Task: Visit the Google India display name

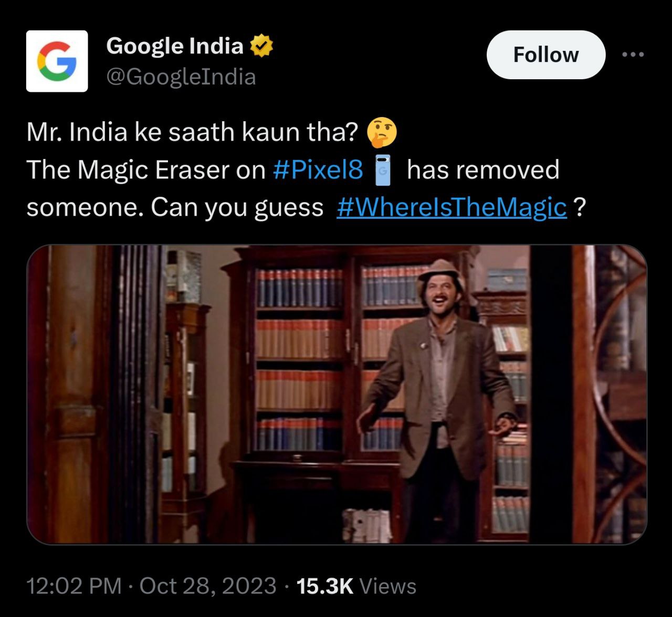Action: [x=175, y=46]
